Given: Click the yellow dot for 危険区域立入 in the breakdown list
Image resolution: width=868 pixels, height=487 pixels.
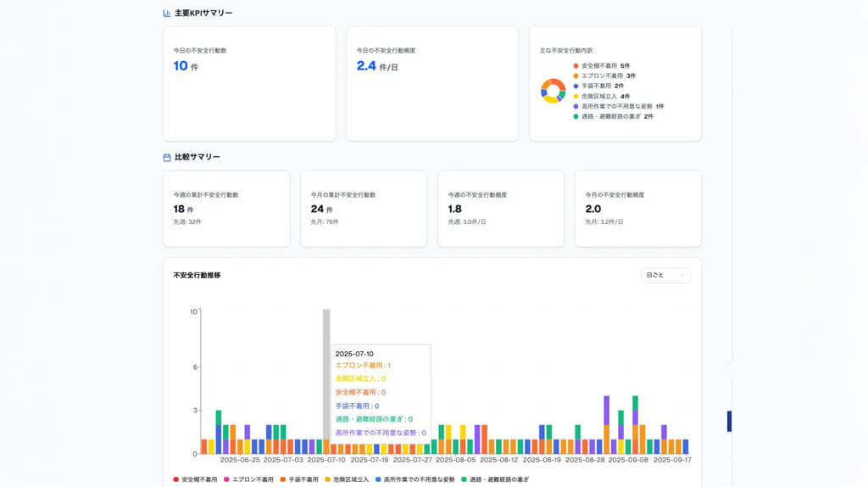Looking at the screenshot, I should (576, 97).
